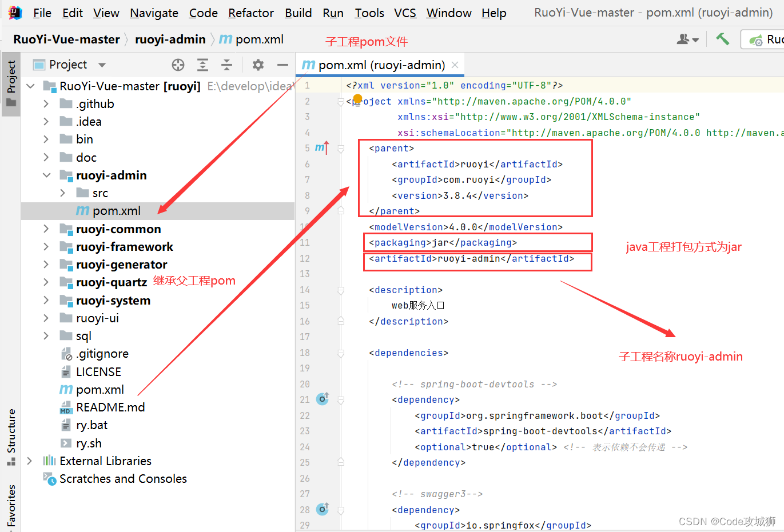Expand the ruoyi-ui folder
Image resolution: width=784 pixels, height=532 pixels.
click(46, 318)
